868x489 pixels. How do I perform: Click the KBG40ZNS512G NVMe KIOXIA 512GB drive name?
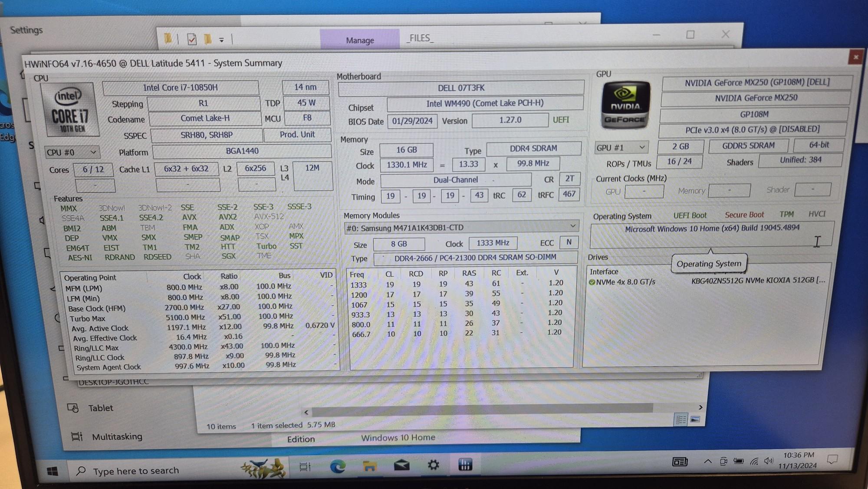[758, 280]
